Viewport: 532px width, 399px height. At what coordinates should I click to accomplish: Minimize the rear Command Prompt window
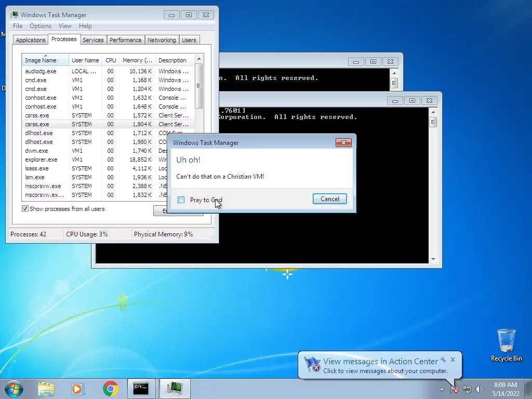pyautogui.click(x=356, y=61)
